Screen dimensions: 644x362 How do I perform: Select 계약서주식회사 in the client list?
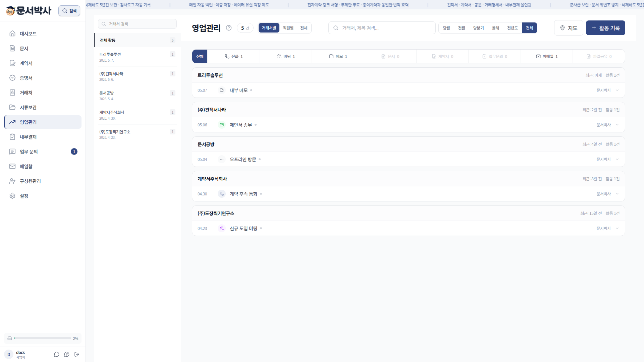click(138, 115)
